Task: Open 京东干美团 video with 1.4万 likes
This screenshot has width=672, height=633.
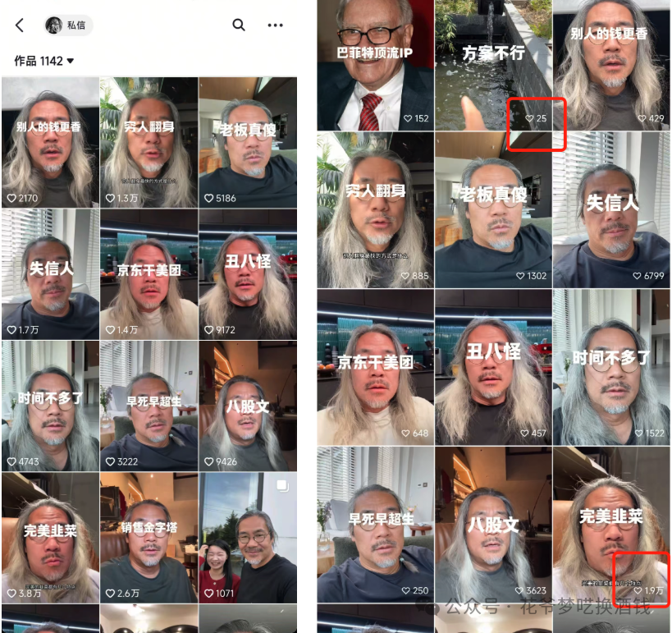Action: coord(149,274)
